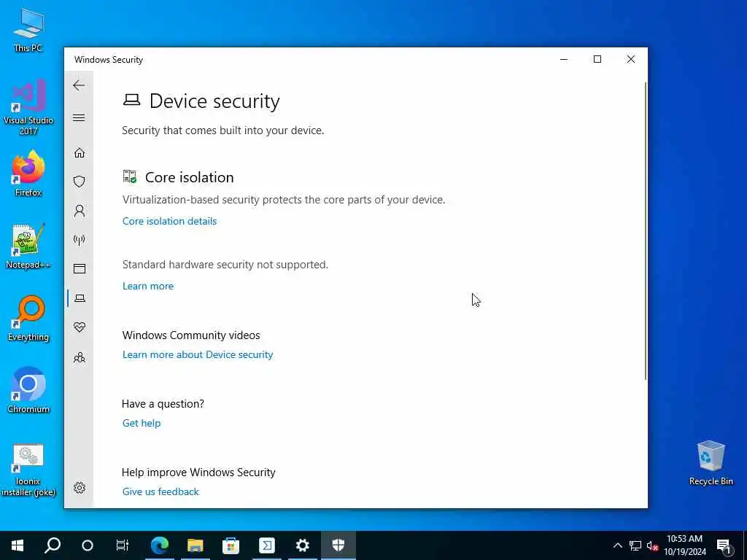
Task: Close the Windows Security window
Action: (x=631, y=59)
